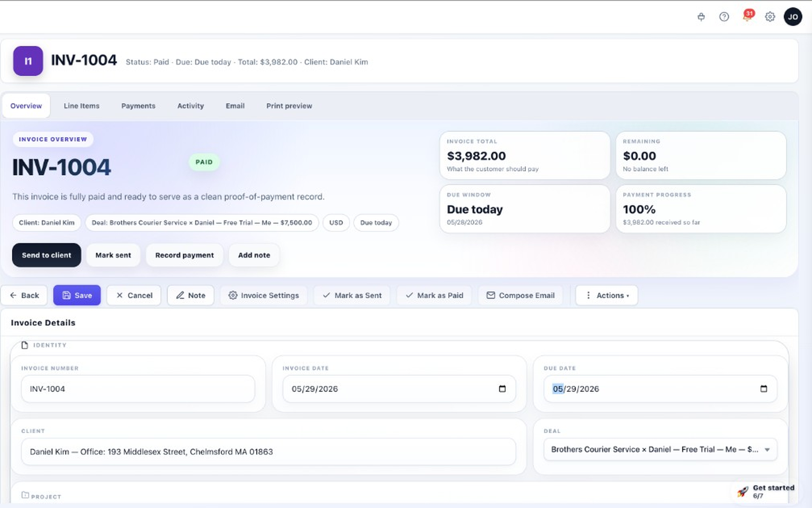
Task: Click the Due today chip
Action: [x=376, y=223]
